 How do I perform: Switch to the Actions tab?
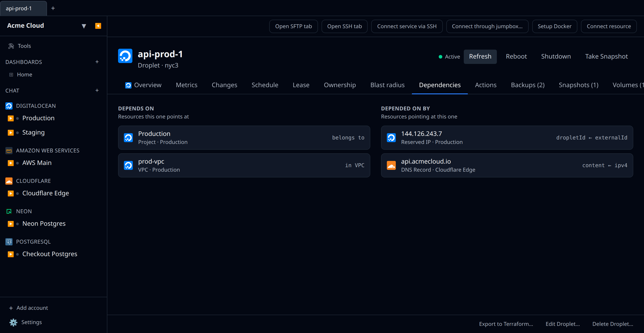click(x=485, y=85)
